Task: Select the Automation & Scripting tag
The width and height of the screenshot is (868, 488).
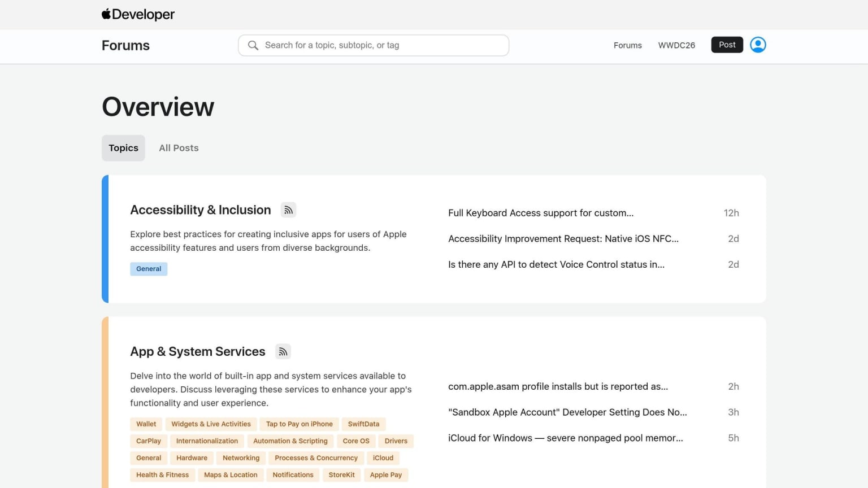Action: [290, 441]
